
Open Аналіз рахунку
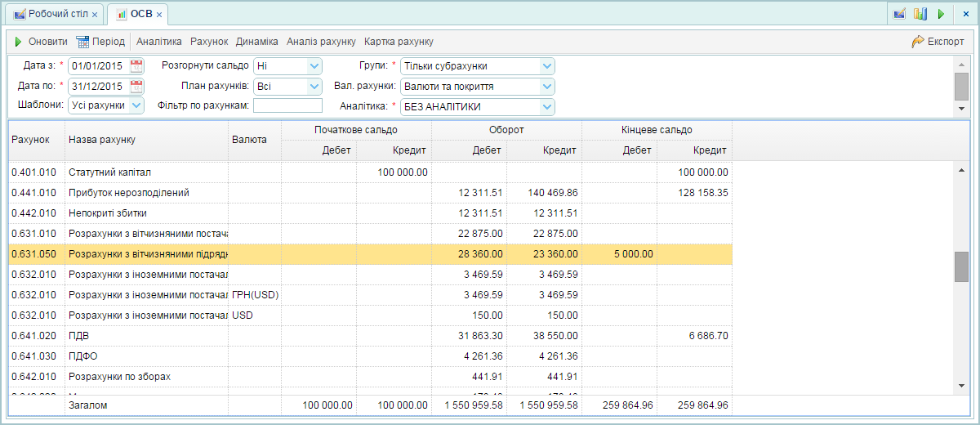pyautogui.click(x=321, y=42)
